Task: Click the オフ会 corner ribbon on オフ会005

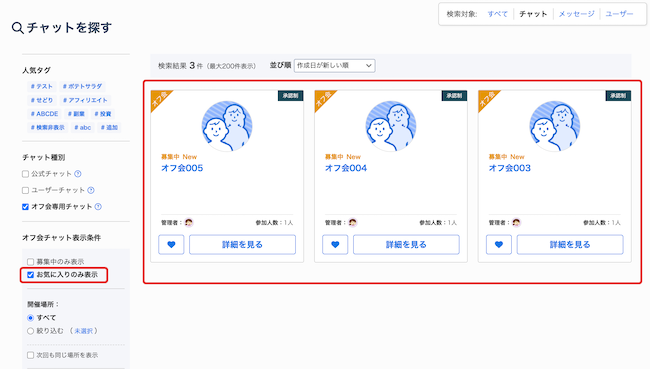Action: [159, 100]
